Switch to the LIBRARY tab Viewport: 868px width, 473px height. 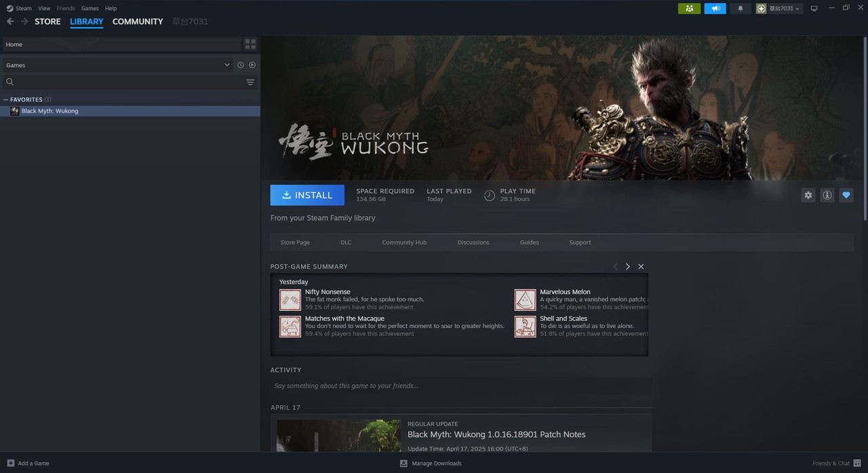[87, 22]
